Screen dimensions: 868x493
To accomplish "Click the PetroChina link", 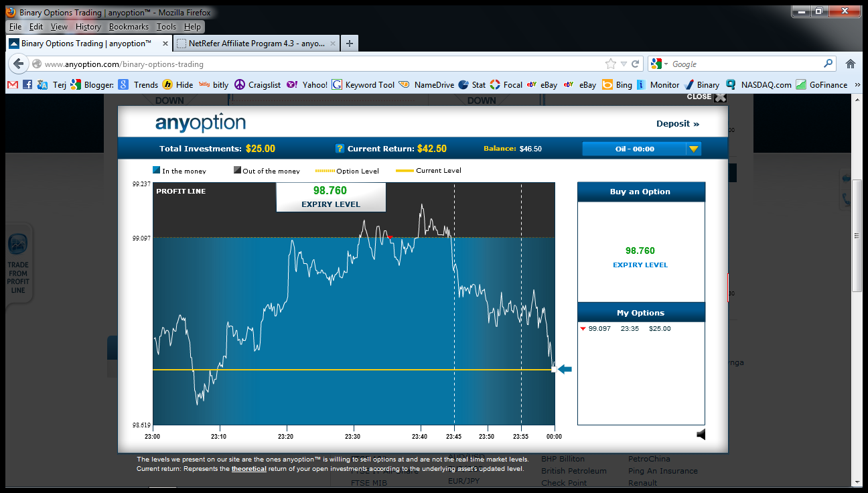I will (x=648, y=459).
